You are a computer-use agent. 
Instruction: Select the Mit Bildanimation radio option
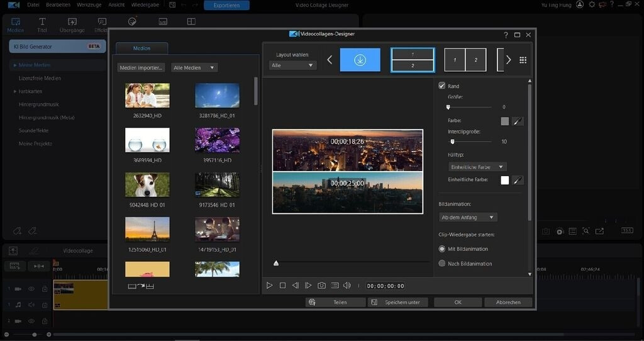click(x=442, y=249)
